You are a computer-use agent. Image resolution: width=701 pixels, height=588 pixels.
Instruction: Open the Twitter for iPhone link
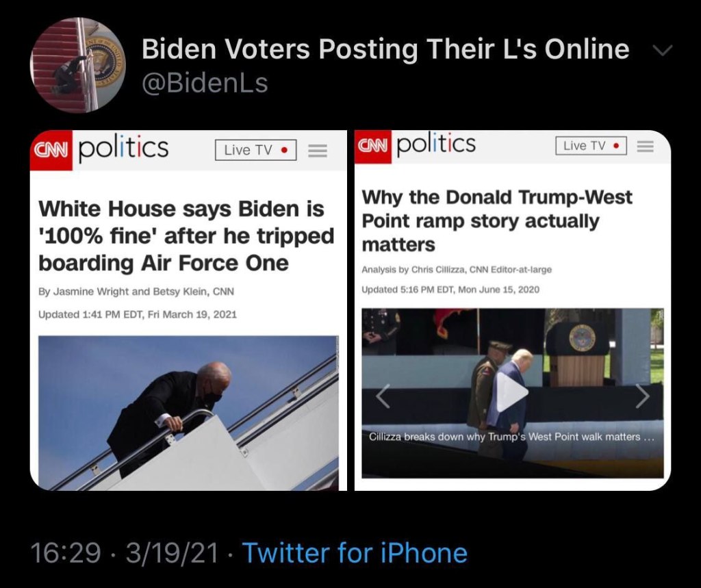(355, 552)
